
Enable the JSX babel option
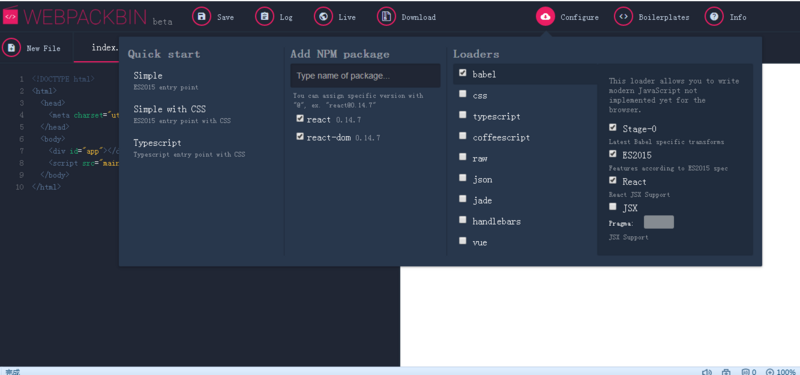(x=613, y=207)
